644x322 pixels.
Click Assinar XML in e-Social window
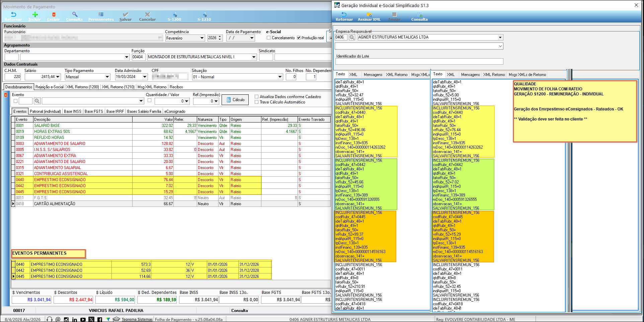[369, 15]
